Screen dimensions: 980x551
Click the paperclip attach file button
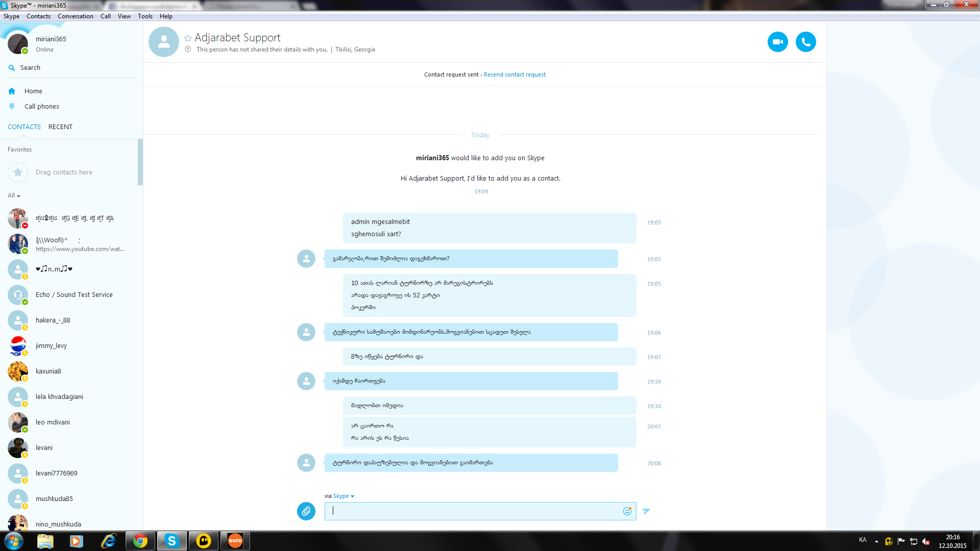[306, 511]
